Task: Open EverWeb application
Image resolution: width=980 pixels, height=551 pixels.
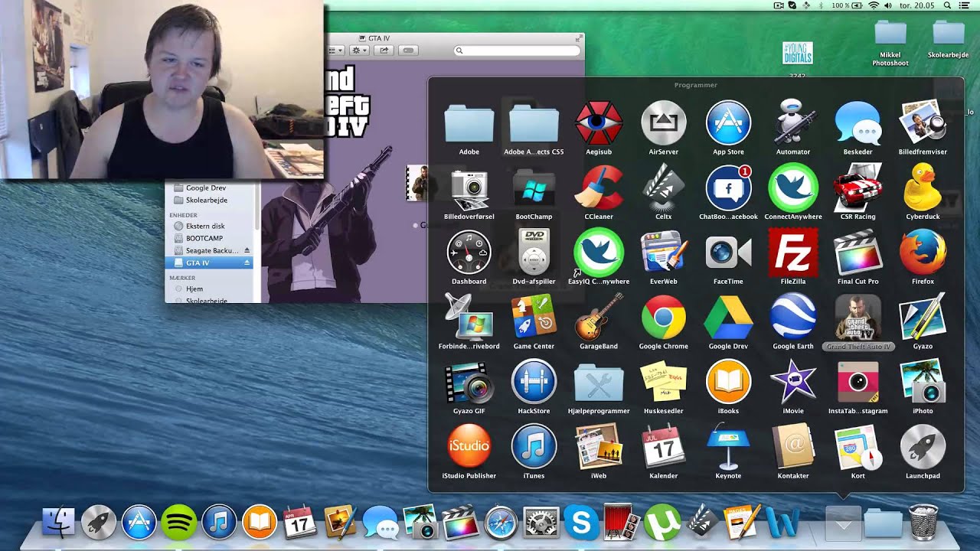Action: click(x=663, y=253)
